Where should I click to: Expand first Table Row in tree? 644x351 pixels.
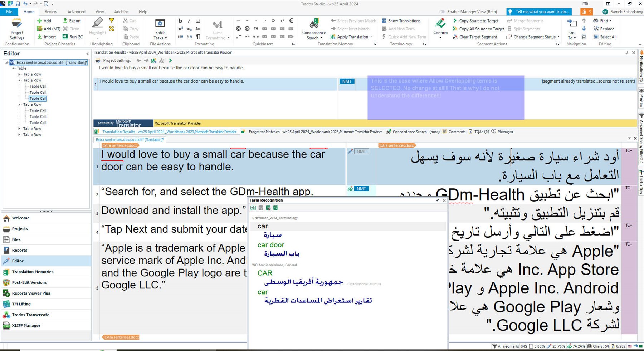[19, 74]
